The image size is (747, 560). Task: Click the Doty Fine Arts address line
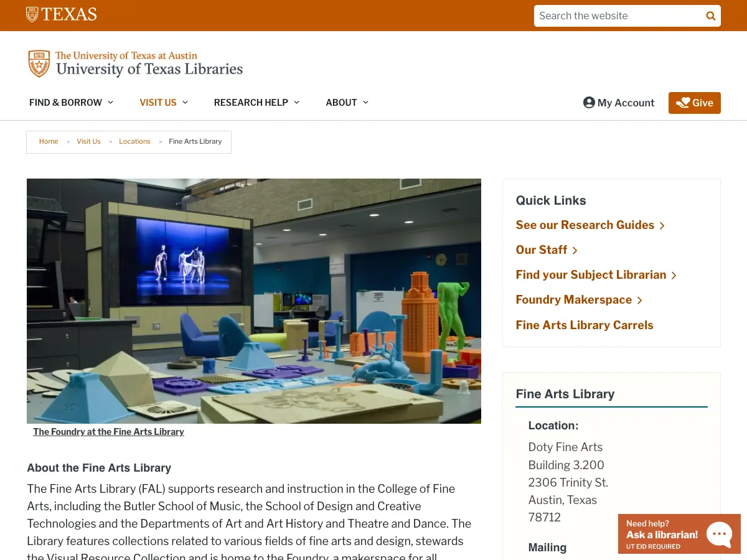[565, 447]
